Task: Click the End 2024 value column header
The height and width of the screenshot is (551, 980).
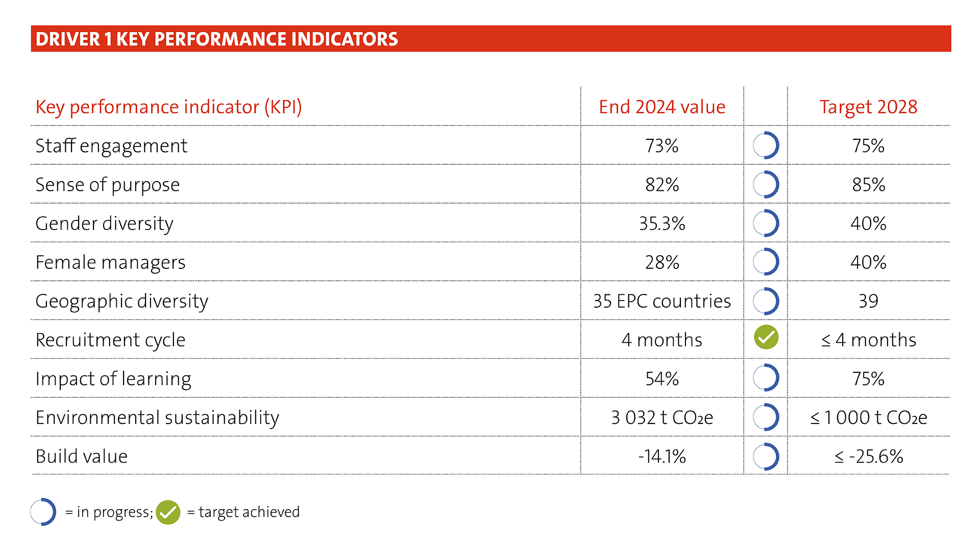Action: point(662,107)
